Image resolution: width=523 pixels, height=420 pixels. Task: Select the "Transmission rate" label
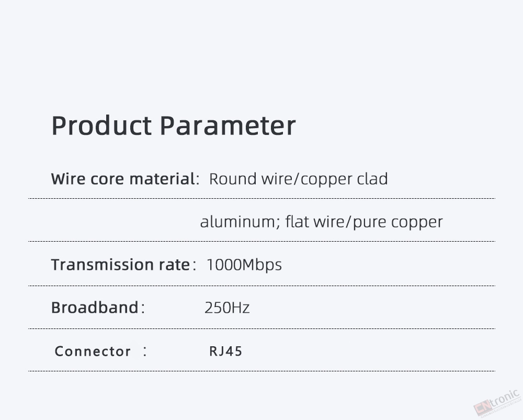tap(120, 265)
